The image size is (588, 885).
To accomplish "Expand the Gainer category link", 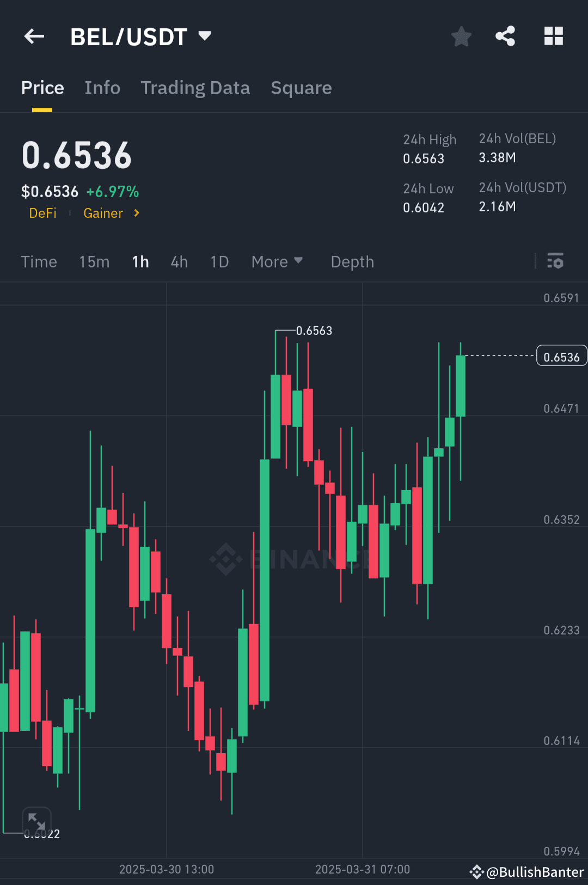I will click(x=112, y=213).
